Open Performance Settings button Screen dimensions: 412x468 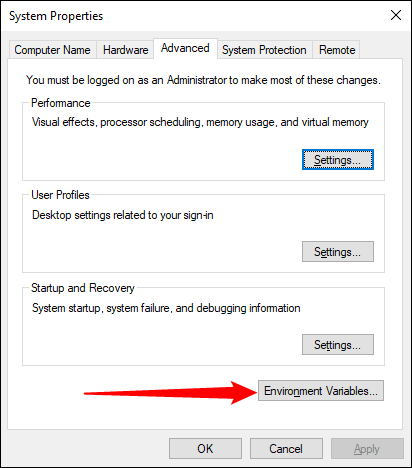point(338,160)
